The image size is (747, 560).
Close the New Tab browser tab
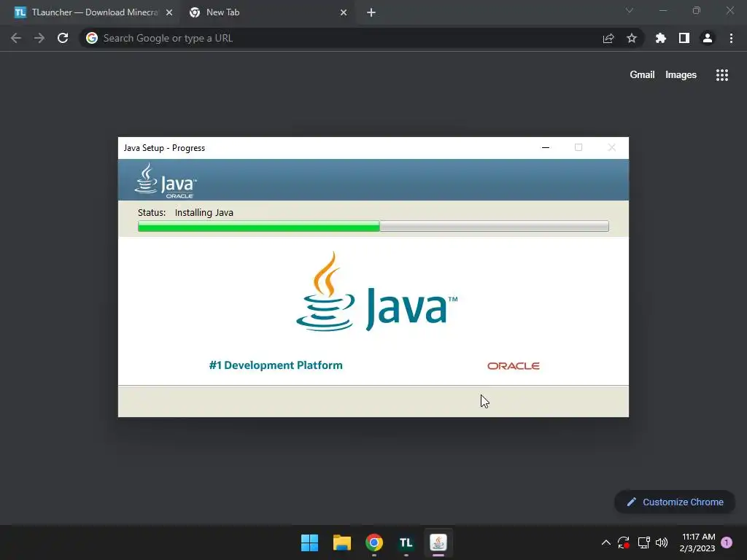344,12
